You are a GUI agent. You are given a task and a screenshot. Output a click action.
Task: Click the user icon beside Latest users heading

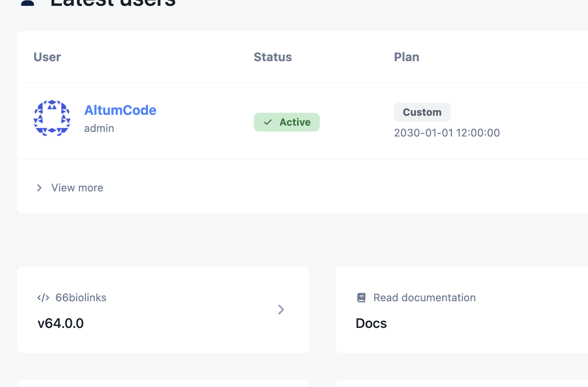coord(27,3)
